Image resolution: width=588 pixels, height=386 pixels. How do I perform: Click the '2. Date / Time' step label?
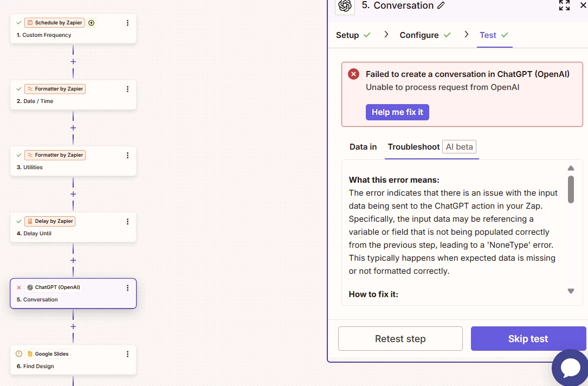pyautogui.click(x=35, y=101)
